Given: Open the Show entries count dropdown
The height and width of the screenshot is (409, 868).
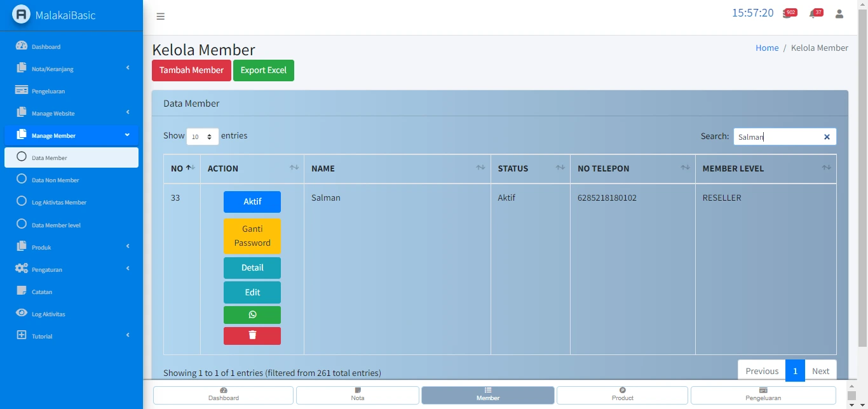Looking at the screenshot, I should coord(202,137).
